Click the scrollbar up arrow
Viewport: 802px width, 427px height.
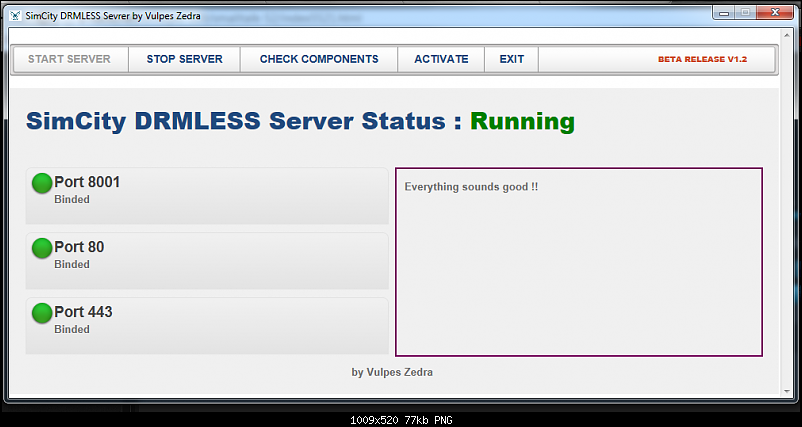[787, 35]
